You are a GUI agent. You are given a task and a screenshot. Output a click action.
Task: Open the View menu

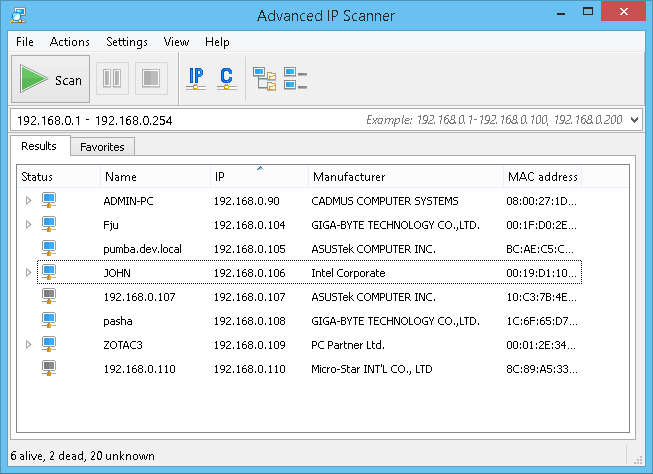coord(176,42)
